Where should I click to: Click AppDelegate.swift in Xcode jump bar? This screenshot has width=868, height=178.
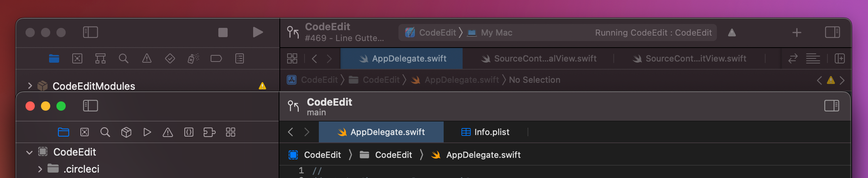(x=455, y=80)
